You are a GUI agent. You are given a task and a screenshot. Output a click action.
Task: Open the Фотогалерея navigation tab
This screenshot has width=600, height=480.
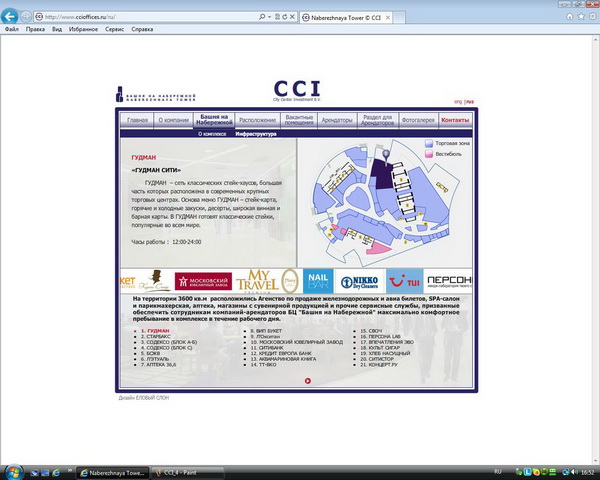tap(418, 120)
